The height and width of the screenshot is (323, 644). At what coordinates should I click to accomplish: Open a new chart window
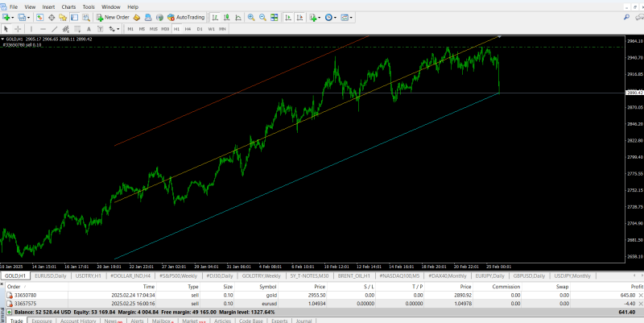coord(6,17)
